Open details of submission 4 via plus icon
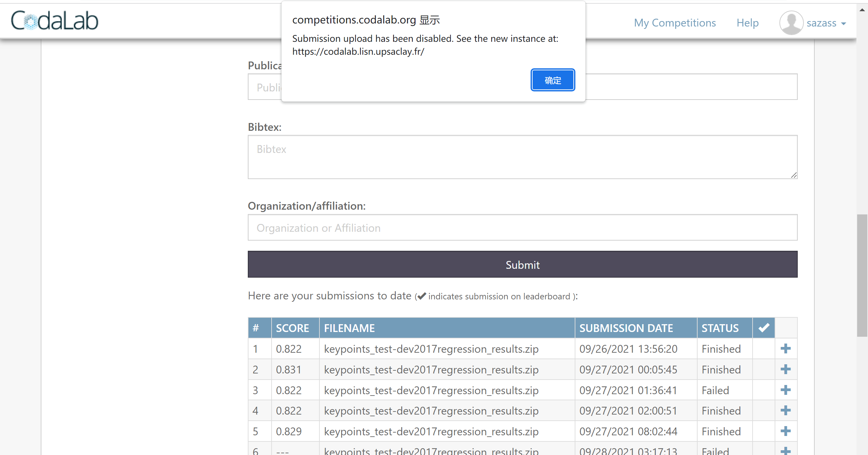This screenshot has width=868, height=455. point(785,410)
